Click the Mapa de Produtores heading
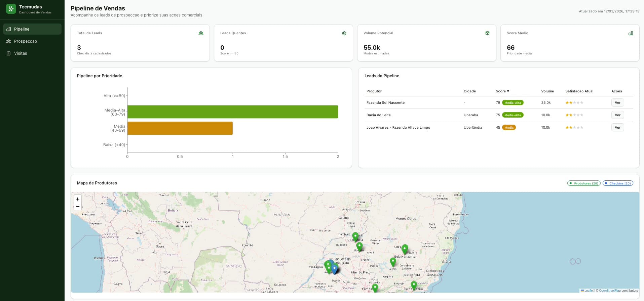Viewport: 644px width, 301px height. coord(97,183)
